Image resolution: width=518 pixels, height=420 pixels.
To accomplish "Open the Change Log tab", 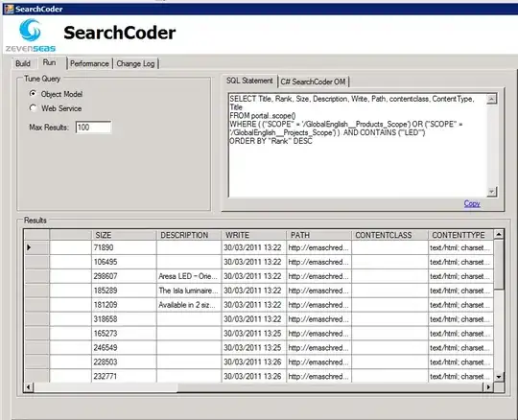I will (135, 63).
